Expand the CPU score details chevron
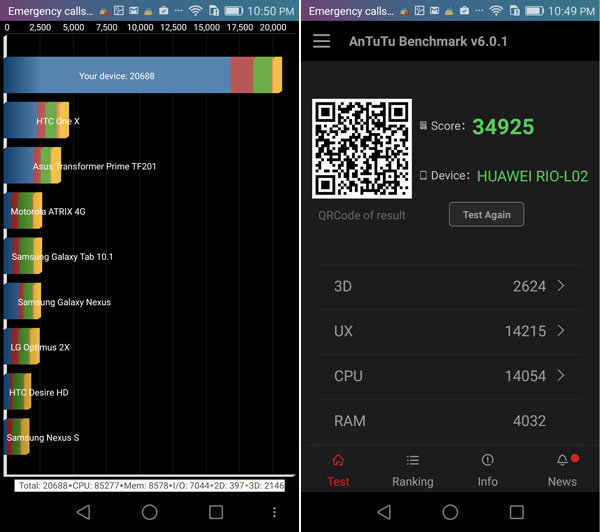 coord(561,375)
